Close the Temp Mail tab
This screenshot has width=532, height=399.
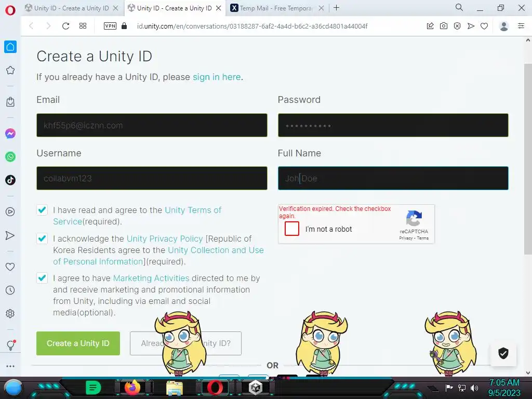(321, 8)
